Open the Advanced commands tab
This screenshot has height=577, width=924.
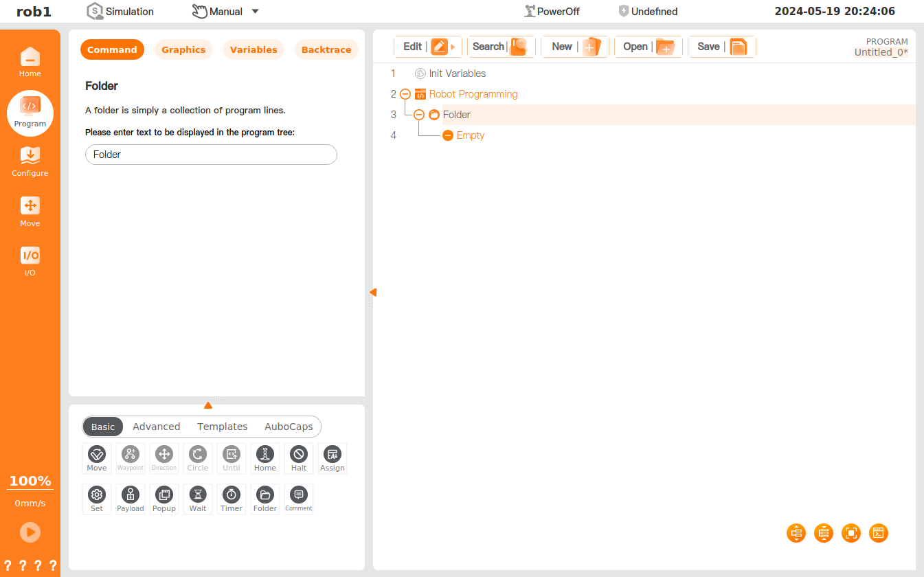(x=157, y=427)
